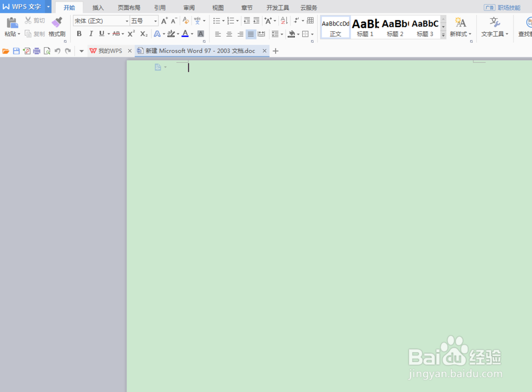
Task: Click the printer icon in quick toolbar
Action: pyautogui.click(x=37, y=51)
